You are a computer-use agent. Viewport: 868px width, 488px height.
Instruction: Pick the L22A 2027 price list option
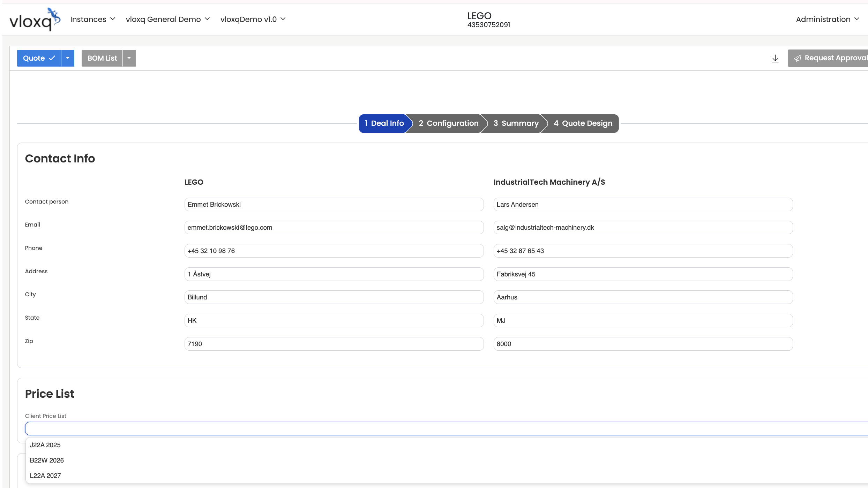click(x=45, y=476)
